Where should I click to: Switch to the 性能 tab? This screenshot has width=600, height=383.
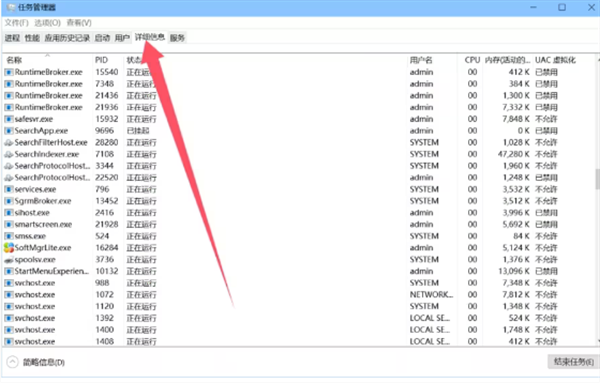(x=32, y=38)
